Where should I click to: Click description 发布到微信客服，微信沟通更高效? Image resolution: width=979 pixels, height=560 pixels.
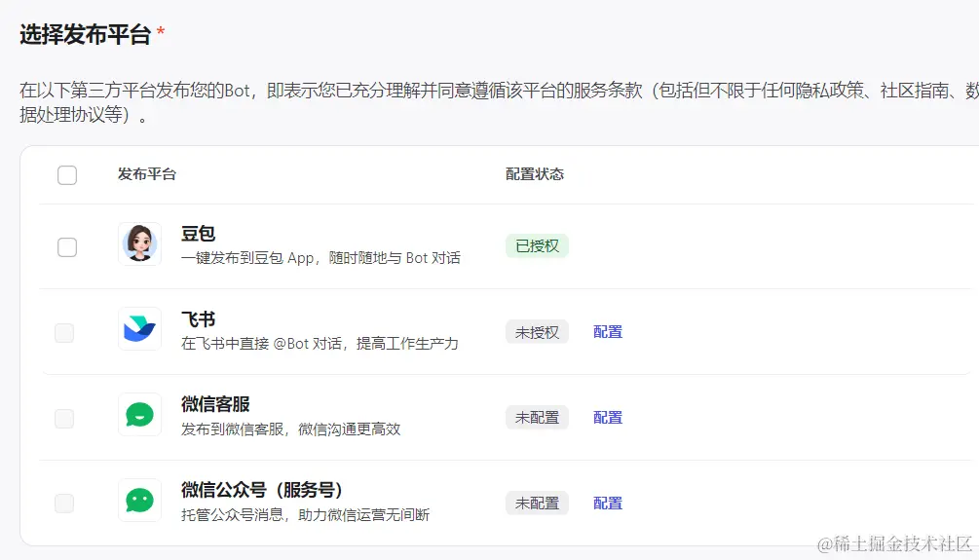coord(291,429)
